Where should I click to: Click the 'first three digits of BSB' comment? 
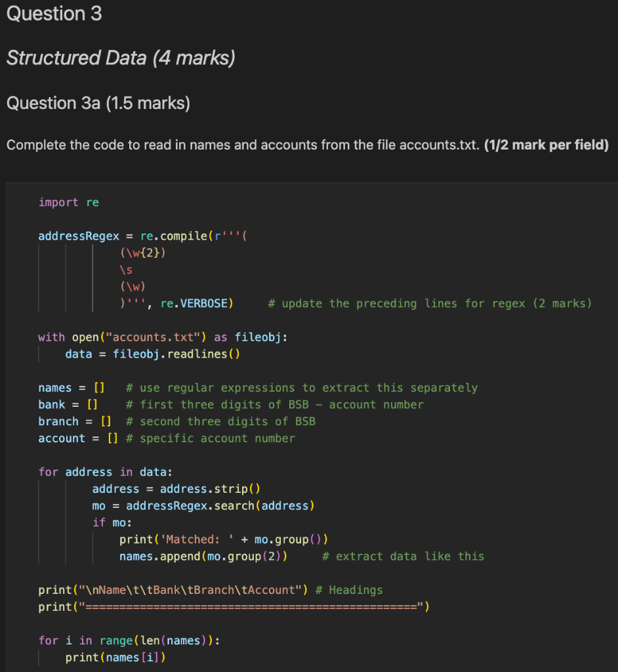[x=275, y=404]
